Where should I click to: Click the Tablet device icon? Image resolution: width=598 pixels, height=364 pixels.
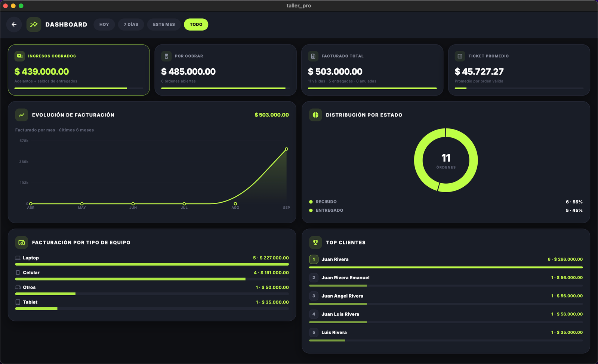tap(18, 302)
